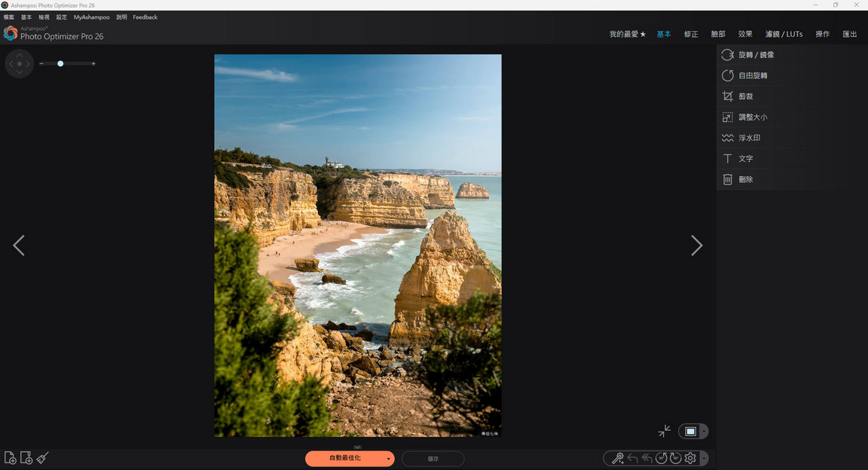Click the add folder icon at bottom left
Screen dimensions: 868x470
tap(26, 457)
